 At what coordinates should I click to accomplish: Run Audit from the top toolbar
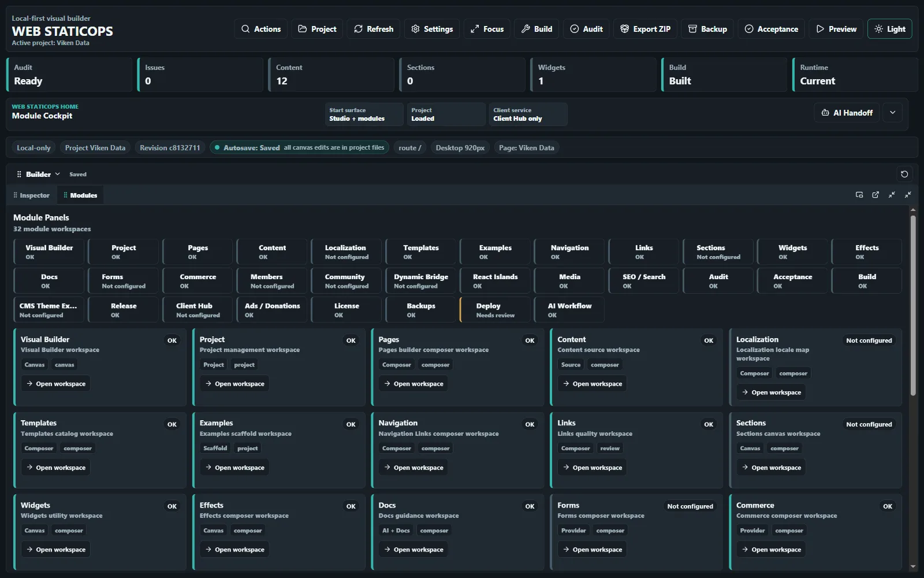586,29
